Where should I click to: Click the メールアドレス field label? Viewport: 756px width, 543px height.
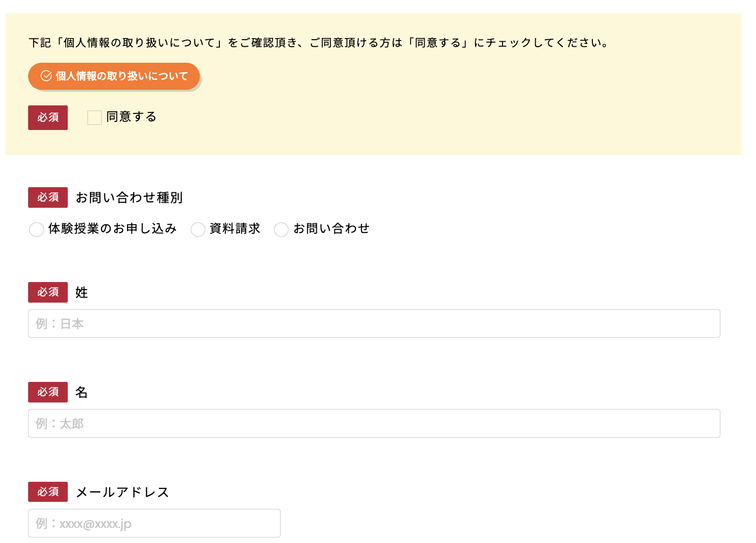(122, 492)
